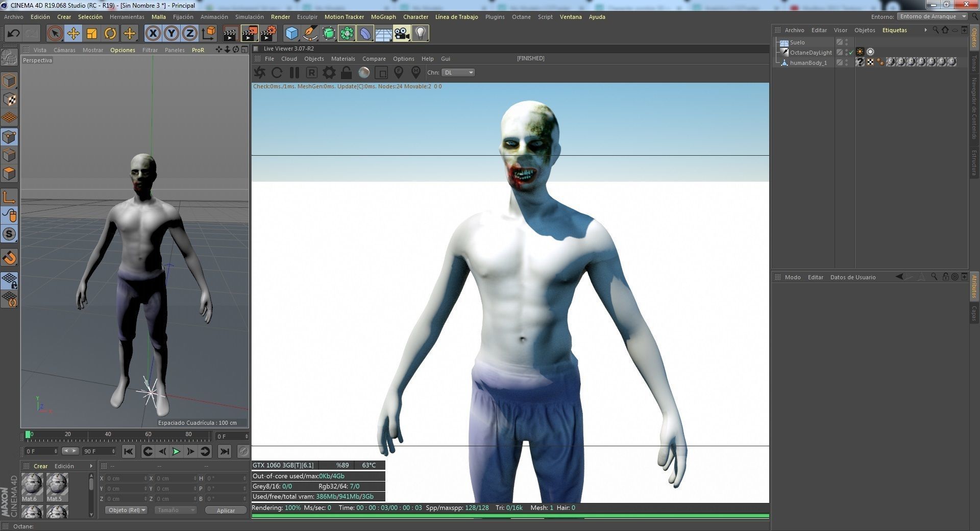Search objects with magnifier icon
The width and height of the screenshot is (980, 531).
[935, 30]
